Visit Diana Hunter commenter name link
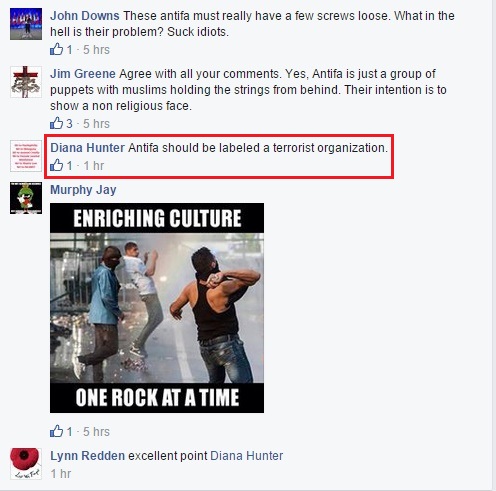This screenshot has width=496, height=491. [x=87, y=148]
